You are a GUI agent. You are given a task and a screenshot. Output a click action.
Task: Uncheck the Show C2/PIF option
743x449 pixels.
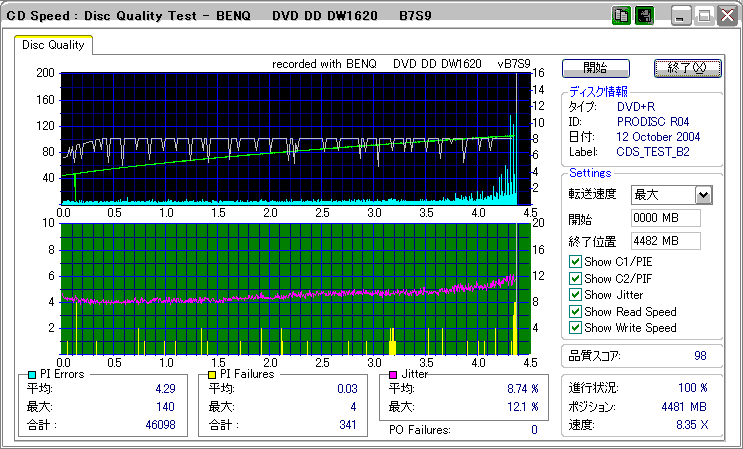[x=575, y=278]
